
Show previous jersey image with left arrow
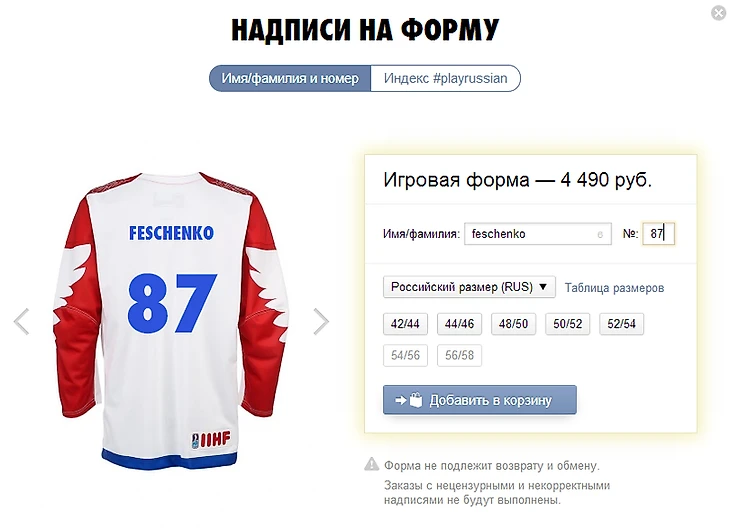point(21,321)
